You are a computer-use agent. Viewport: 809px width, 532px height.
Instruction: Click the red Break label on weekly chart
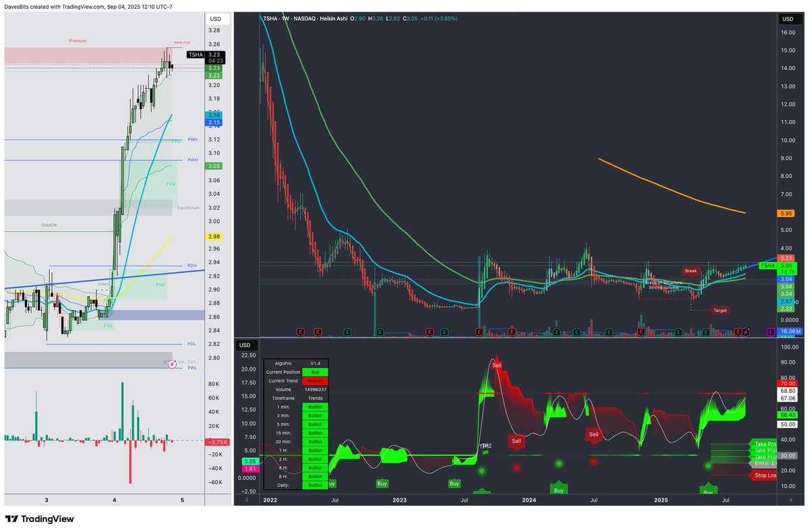pyautogui.click(x=691, y=270)
